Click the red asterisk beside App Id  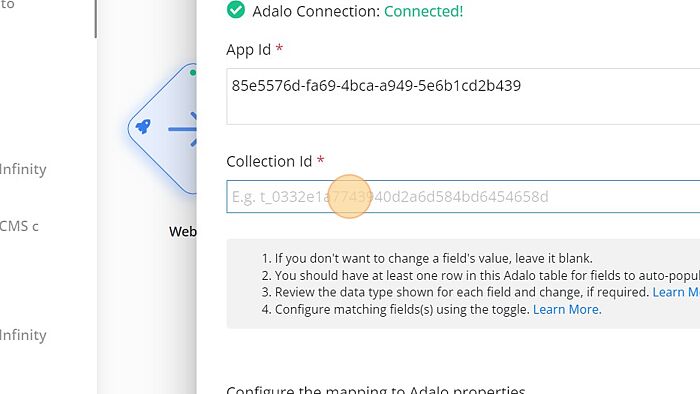coord(279,48)
